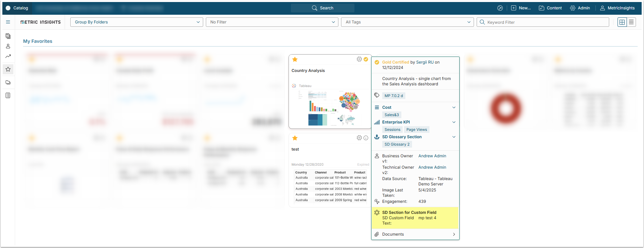The height and width of the screenshot is (248, 644).
Task: Open the gear settings on the Country Analysis tile
Action: click(359, 59)
